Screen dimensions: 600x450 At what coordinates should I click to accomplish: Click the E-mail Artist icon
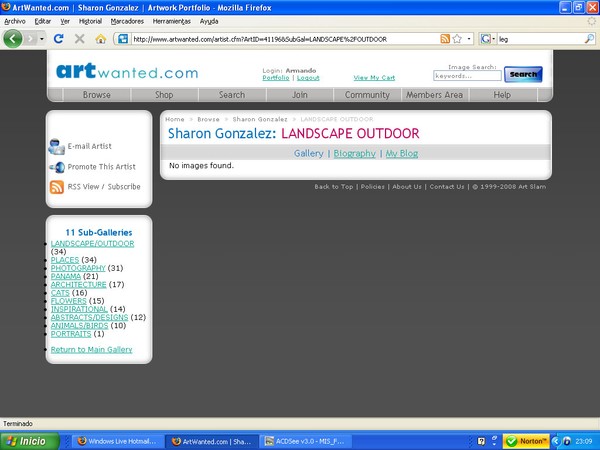[x=57, y=147]
